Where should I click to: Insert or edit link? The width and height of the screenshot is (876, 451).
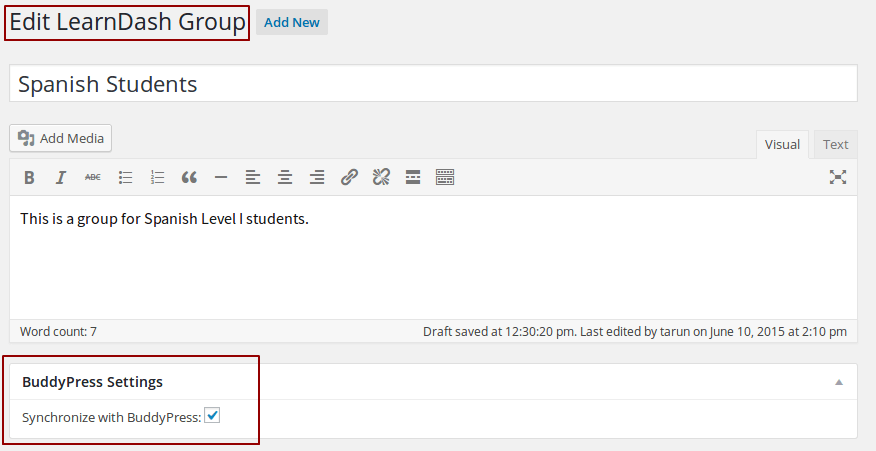[x=349, y=178]
